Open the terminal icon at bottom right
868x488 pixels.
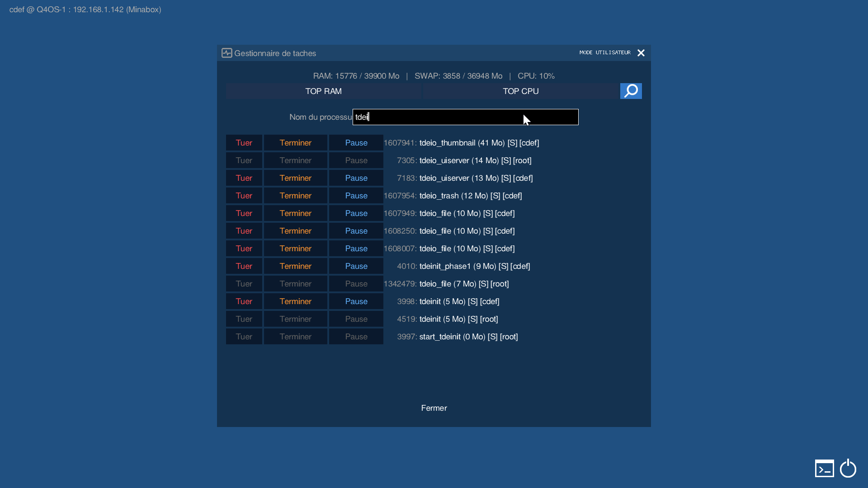point(824,469)
